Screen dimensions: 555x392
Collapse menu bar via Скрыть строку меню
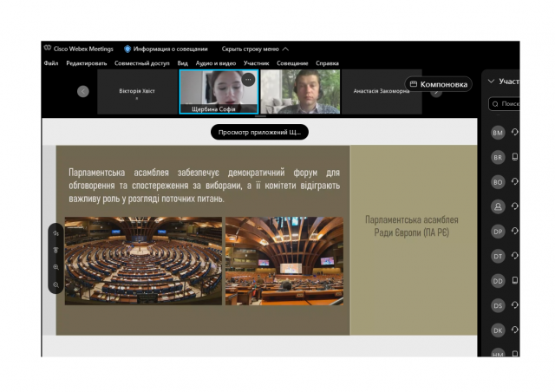[255, 49]
